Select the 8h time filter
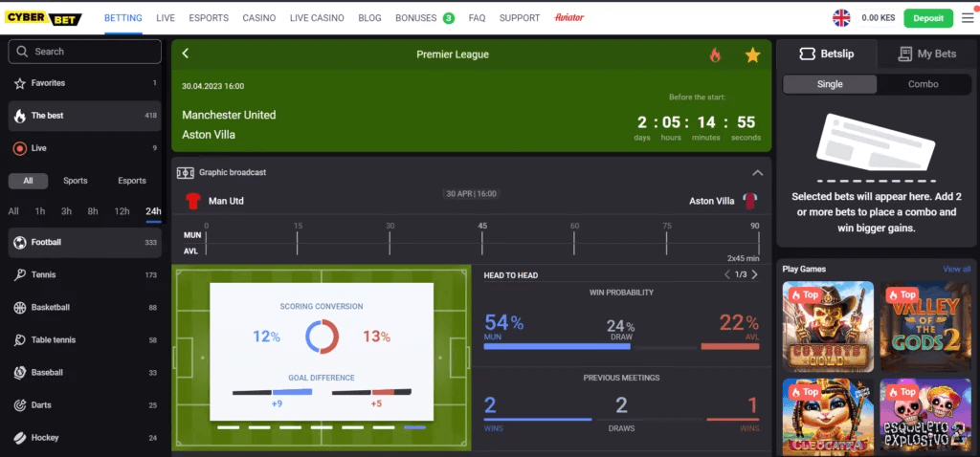Image resolution: width=980 pixels, height=457 pixels. pyautogui.click(x=93, y=211)
